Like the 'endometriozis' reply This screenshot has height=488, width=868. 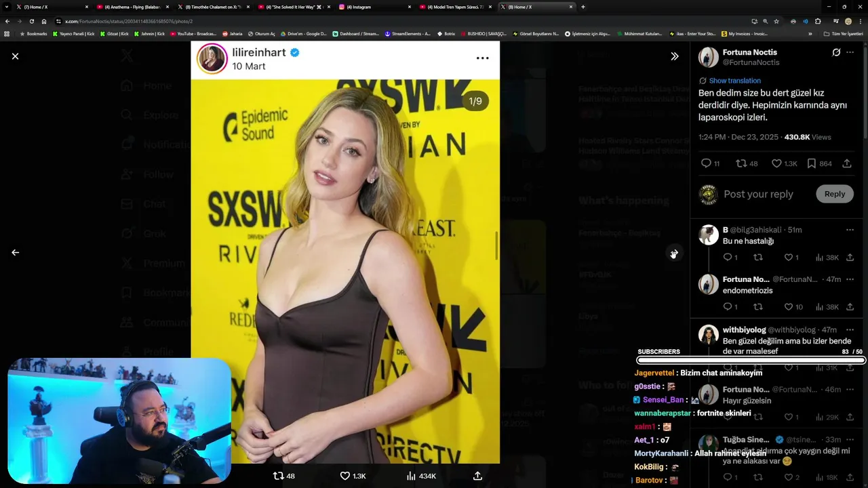793,307
